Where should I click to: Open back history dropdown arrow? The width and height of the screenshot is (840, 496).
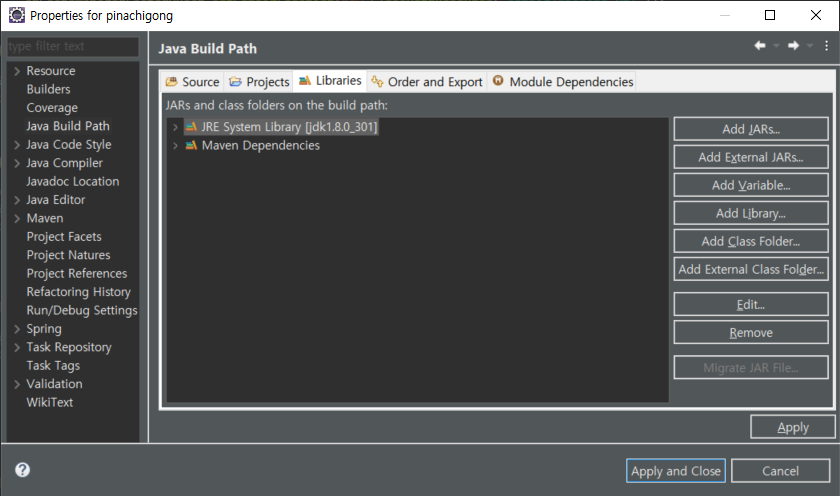pos(776,46)
